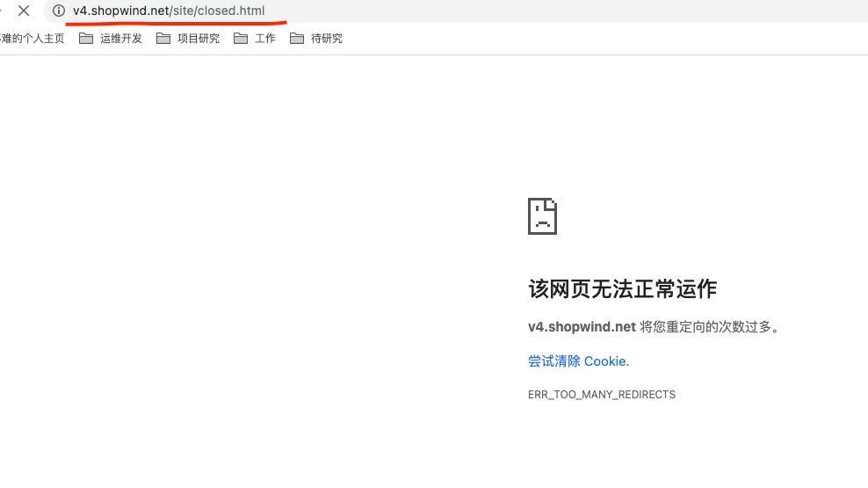Select the 该网页无法正常运作 heading
The width and height of the screenshot is (868, 488).
pos(622,288)
